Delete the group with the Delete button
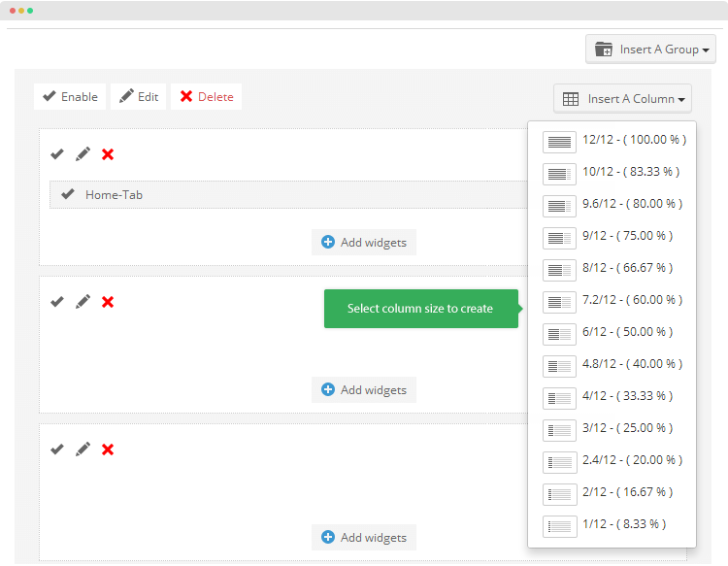 point(206,96)
